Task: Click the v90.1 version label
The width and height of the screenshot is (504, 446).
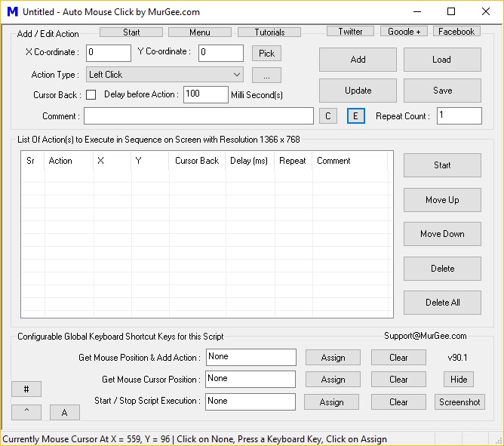Action: (x=457, y=358)
